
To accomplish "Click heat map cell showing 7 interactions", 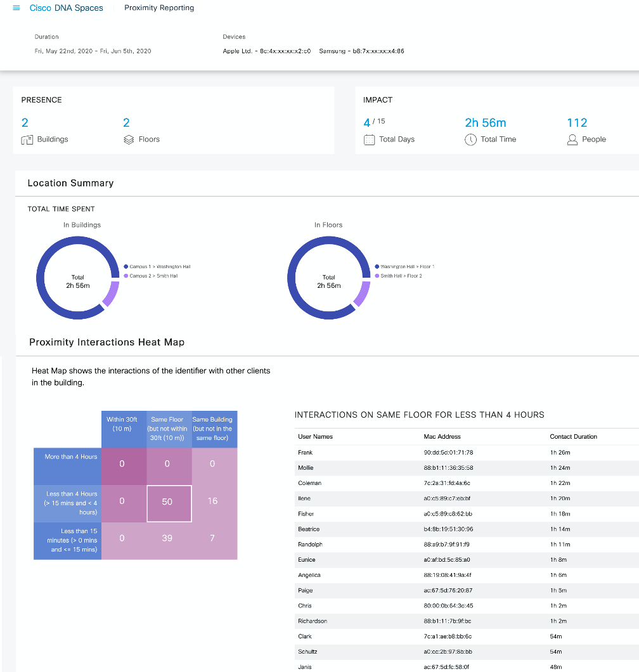I will click(x=212, y=538).
